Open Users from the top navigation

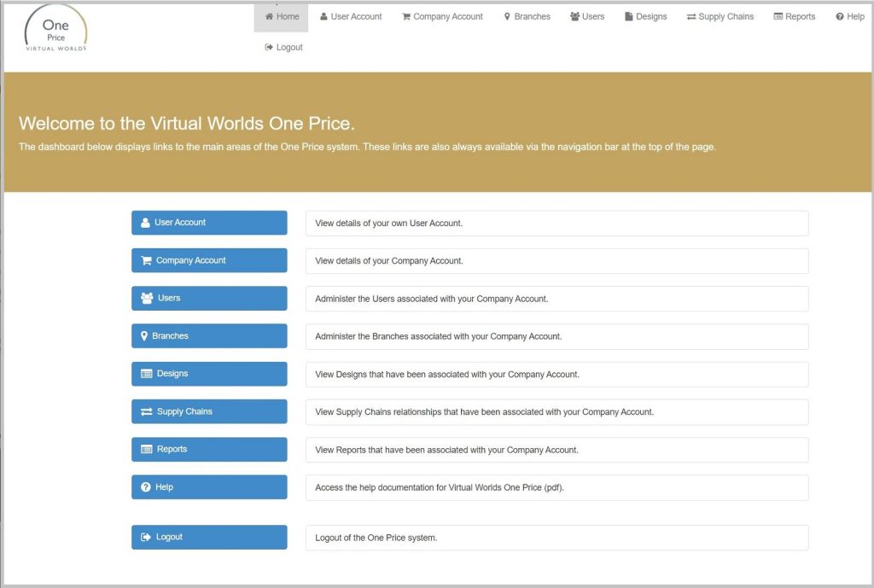587,17
